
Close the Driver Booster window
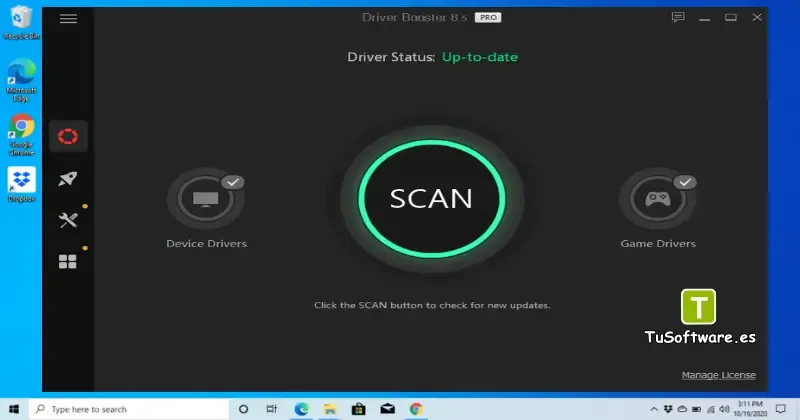[757, 18]
